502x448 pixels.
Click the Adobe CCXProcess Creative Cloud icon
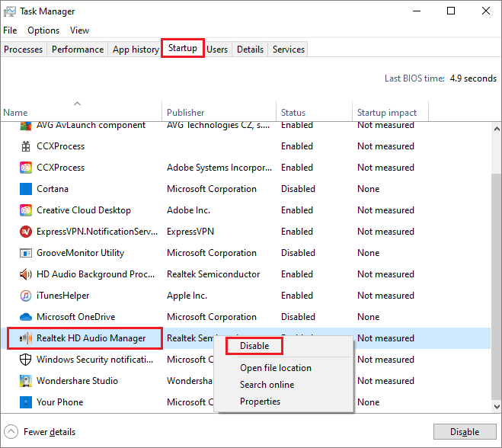pyautogui.click(x=26, y=168)
